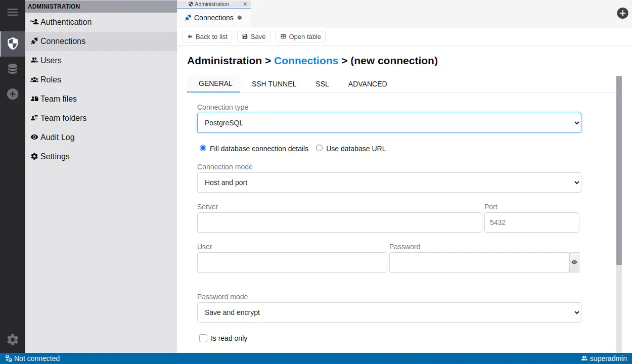Expand the Password mode dropdown

pos(389,312)
